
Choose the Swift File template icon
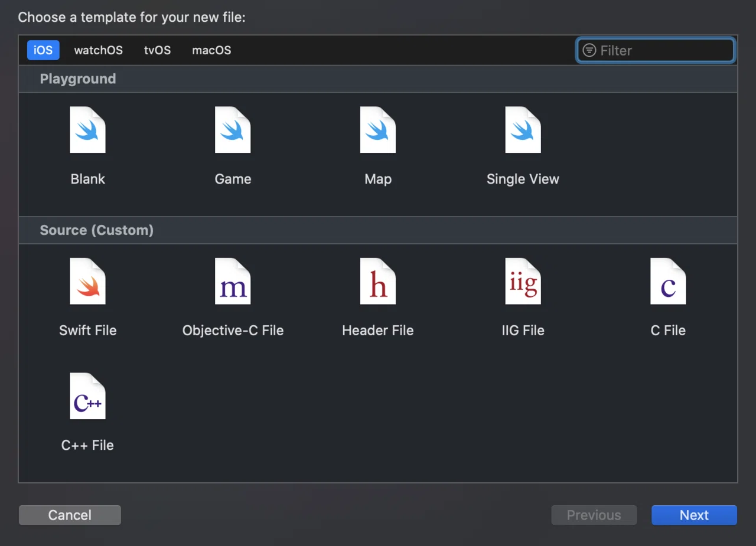(87, 281)
